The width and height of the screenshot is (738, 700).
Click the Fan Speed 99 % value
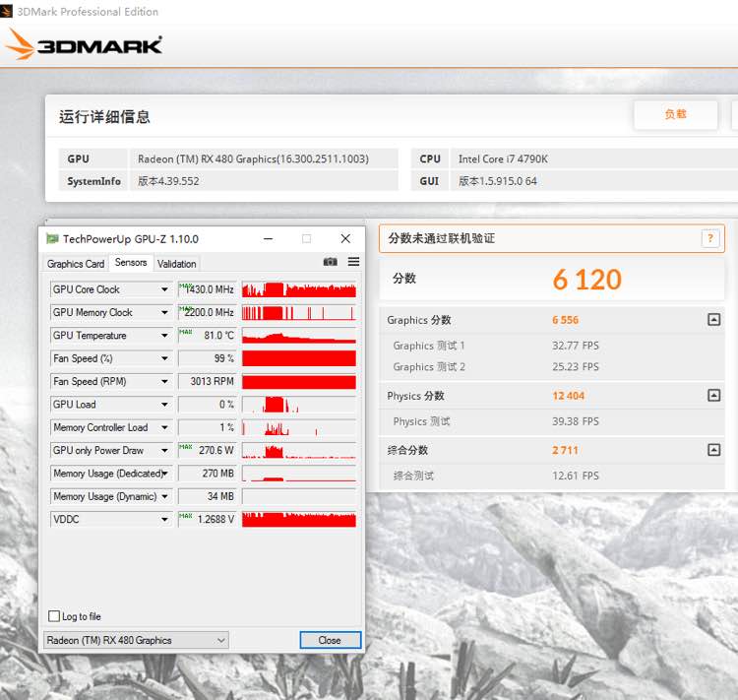(207, 358)
